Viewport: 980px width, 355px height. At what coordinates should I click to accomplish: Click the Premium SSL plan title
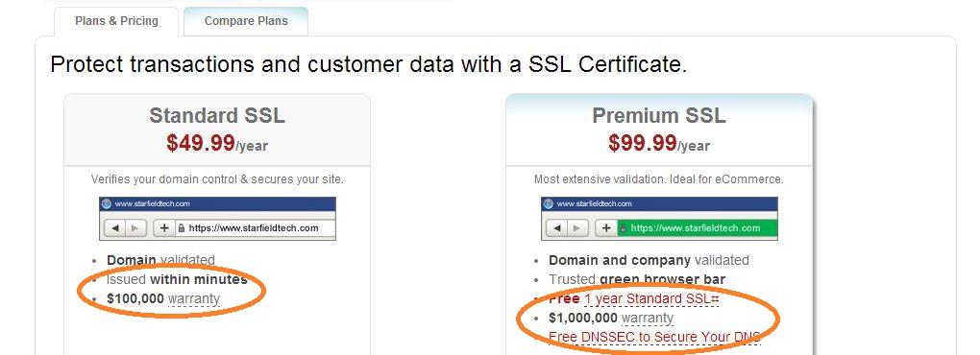point(659,115)
